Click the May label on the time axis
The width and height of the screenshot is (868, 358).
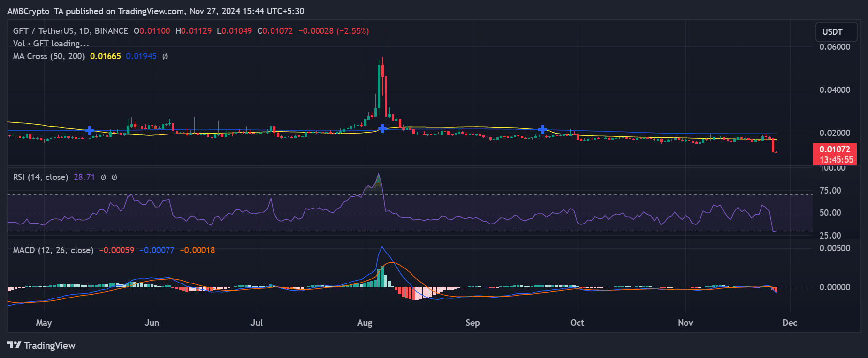[x=44, y=323]
